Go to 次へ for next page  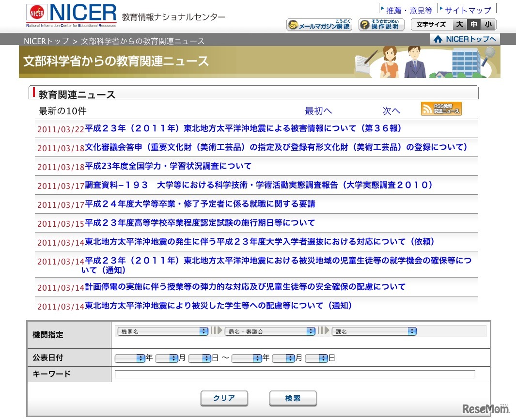pos(391,111)
